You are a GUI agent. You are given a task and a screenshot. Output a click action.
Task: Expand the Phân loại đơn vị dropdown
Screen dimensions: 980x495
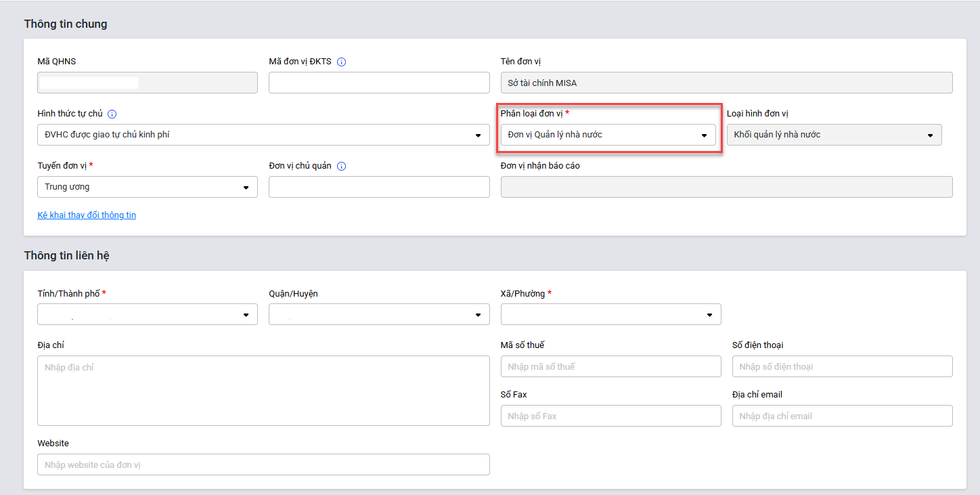(x=608, y=135)
